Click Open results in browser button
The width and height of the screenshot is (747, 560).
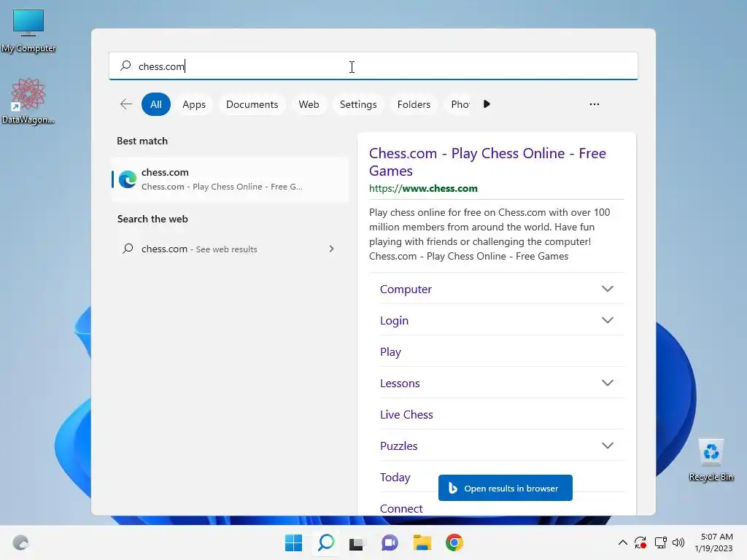(505, 488)
